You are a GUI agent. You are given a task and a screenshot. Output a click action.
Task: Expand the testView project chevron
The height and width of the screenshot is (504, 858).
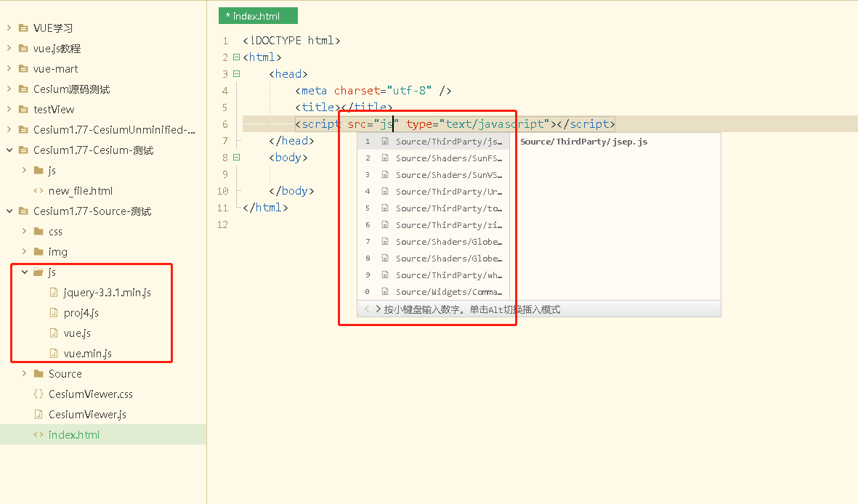pos(9,109)
